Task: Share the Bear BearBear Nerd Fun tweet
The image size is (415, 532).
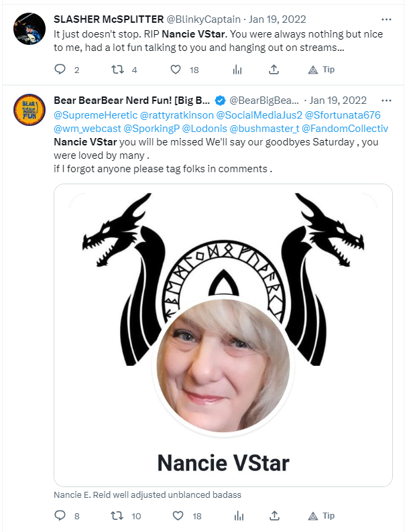Action: pyautogui.click(x=274, y=516)
